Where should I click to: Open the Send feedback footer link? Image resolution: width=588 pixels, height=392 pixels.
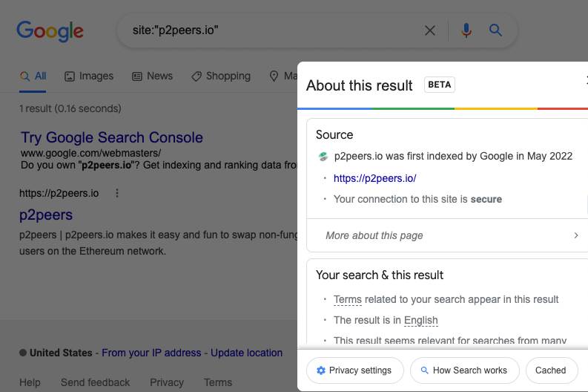click(95, 382)
